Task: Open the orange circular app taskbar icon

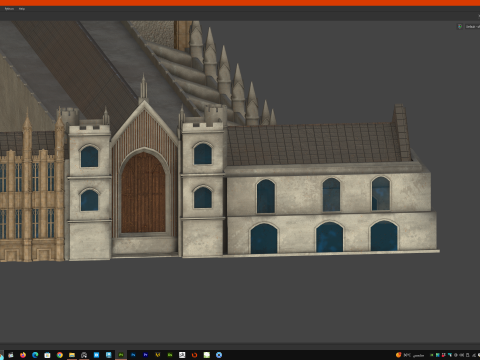Action: click(x=194, y=355)
